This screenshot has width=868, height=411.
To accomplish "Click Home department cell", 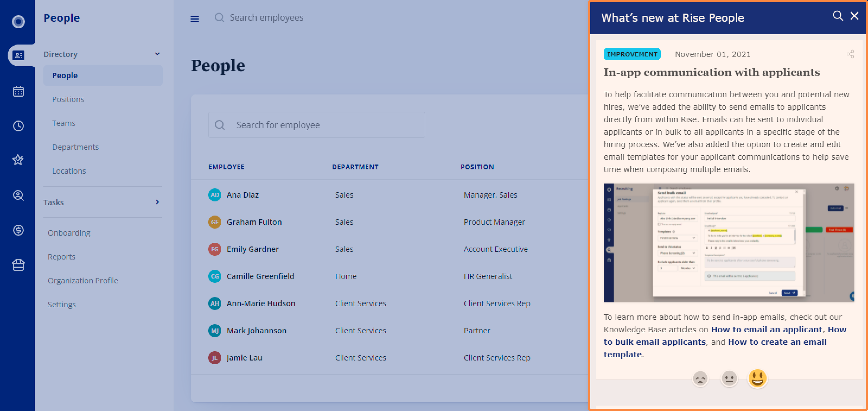I will 346,276.
